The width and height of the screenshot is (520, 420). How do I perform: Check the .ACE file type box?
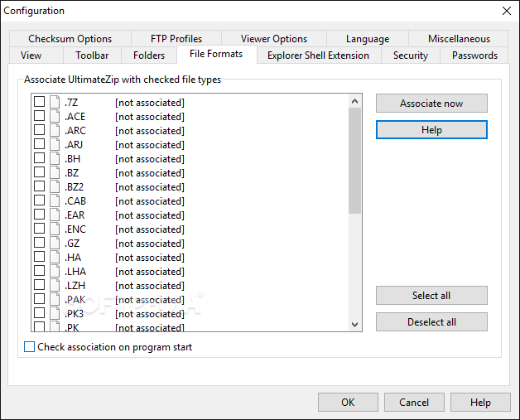tap(39, 116)
